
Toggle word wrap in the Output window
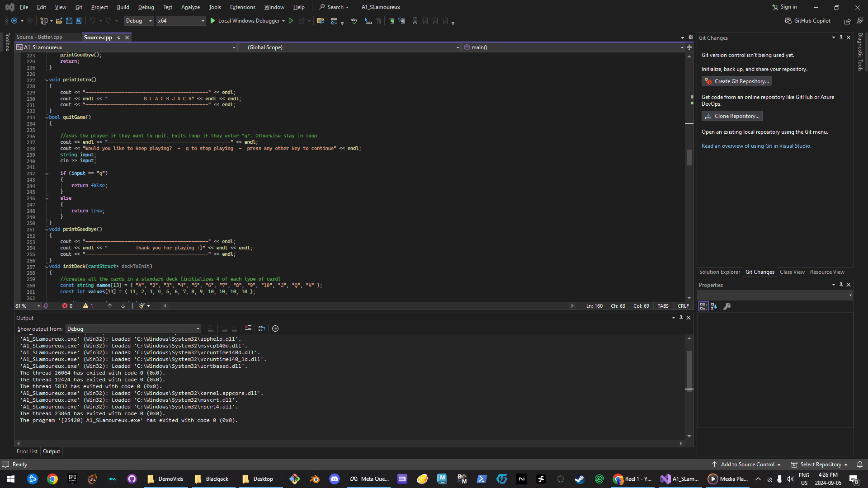(x=262, y=328)
